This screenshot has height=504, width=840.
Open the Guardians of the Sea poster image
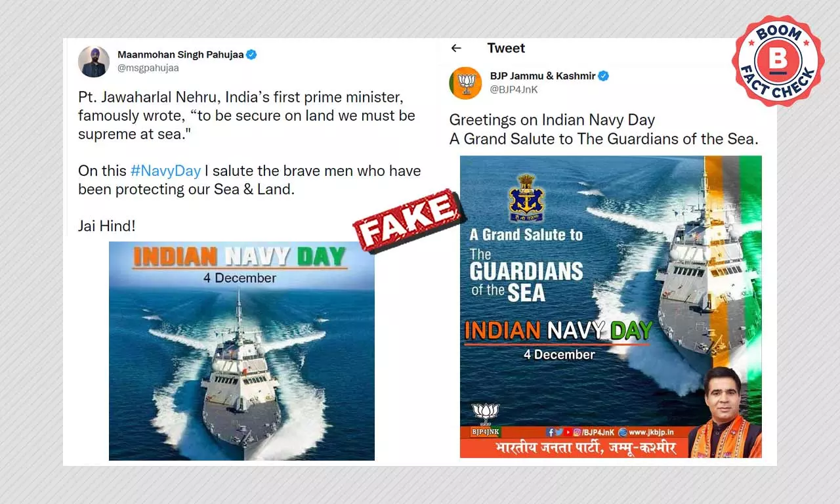pos(611,306)
